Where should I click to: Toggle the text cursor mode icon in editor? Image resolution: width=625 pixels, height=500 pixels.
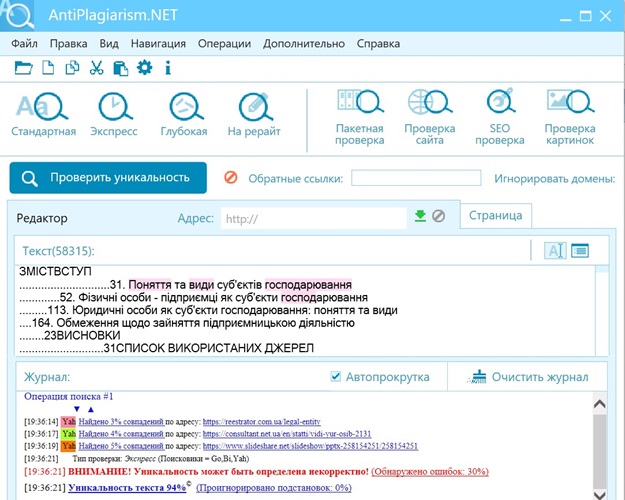point(555,250)
